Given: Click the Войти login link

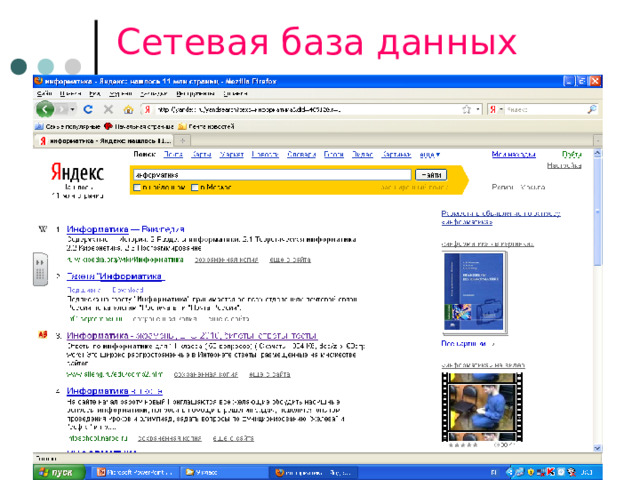Looking at the screenshot, I should (572, 154).
